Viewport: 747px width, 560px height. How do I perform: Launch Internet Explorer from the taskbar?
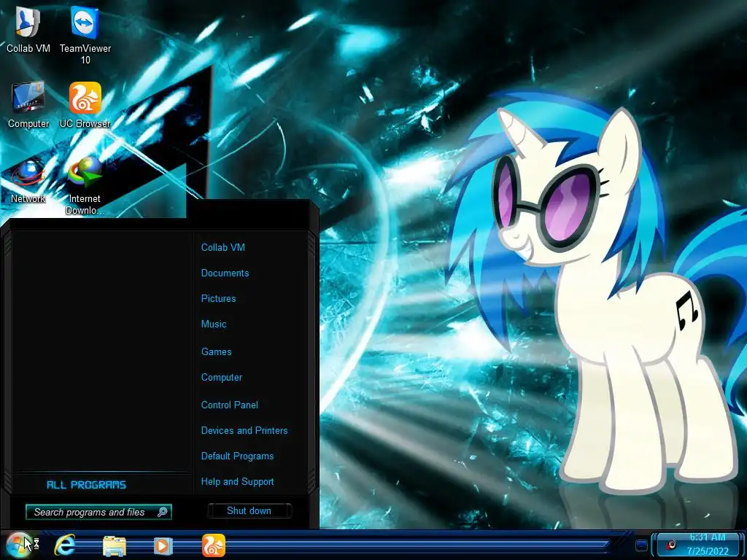pyautogui.click(x=64, y=545)
